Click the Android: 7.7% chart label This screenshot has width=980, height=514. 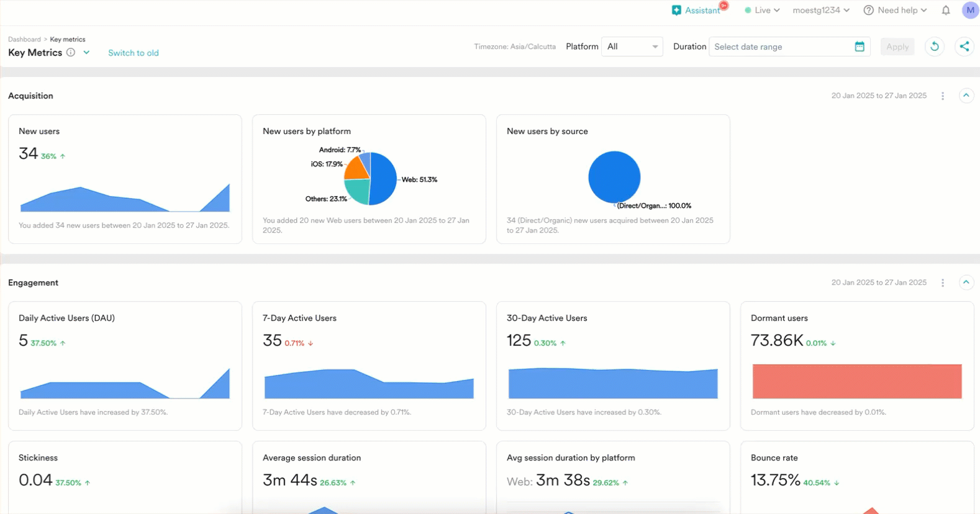click(340, 150)
